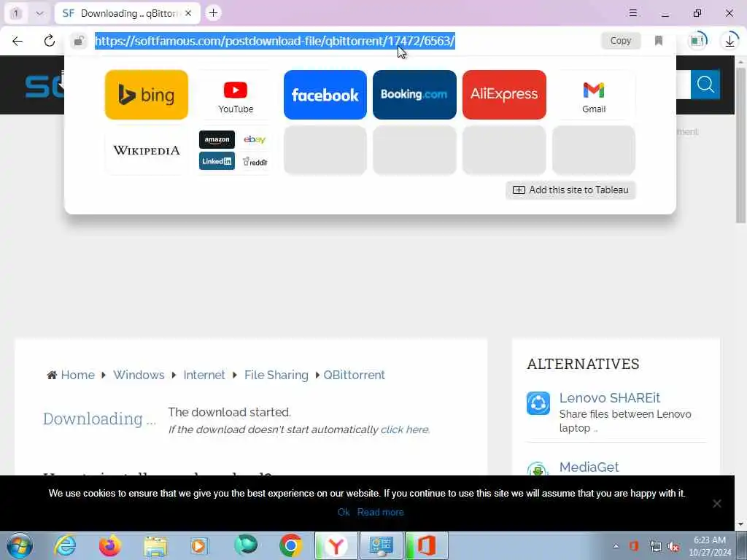Open the Bing tile in Tableau
This screenshot has width=747, height=560.
point(146,95)
